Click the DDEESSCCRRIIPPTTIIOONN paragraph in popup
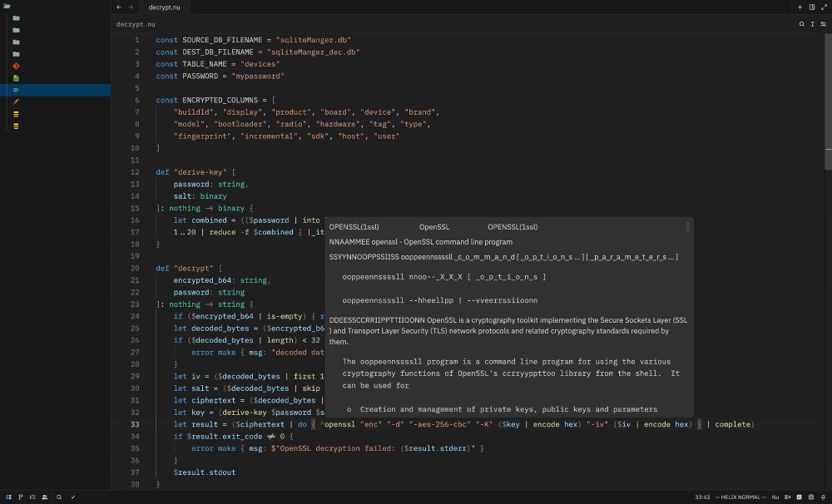The width and height of the screenshot is (832, 504). click(x=508, y=331)
